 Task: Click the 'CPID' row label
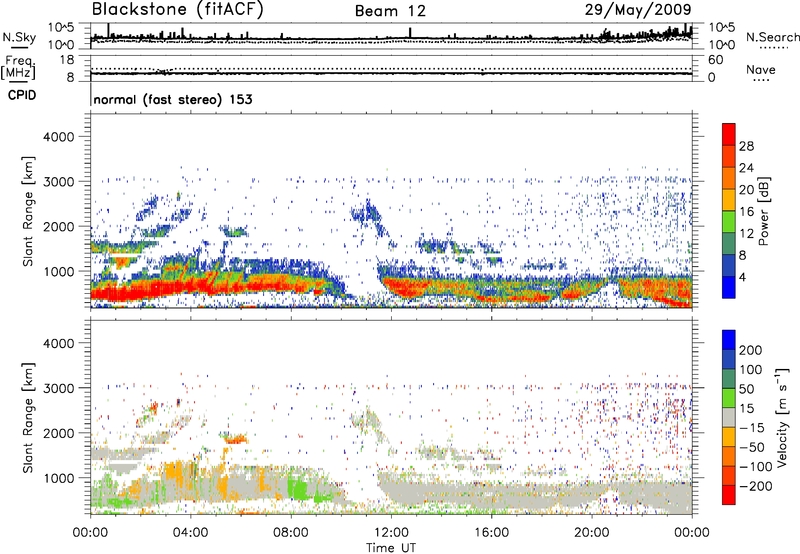pos(22,95)
